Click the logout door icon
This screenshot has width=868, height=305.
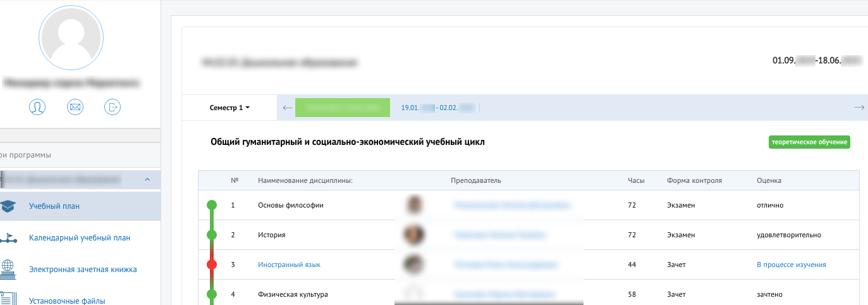coord(113,107)
